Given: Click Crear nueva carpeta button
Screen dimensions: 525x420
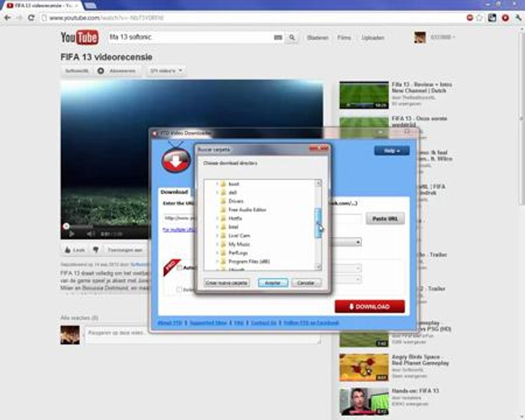Looking at the screenshot, I should coord(227,283).
